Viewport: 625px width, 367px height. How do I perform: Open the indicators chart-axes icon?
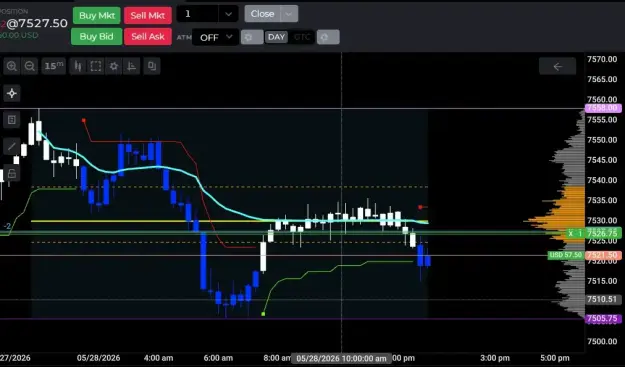(x=132, y=66)
